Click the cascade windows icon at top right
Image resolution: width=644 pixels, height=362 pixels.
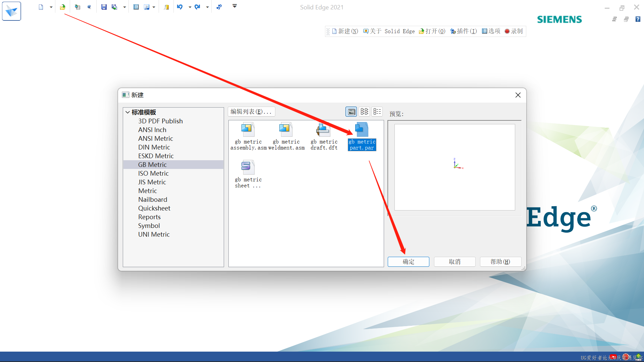[x=614, y=19]
